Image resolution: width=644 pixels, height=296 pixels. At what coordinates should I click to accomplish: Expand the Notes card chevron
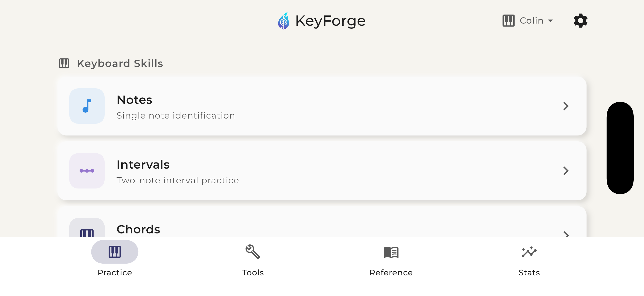click(566, 106)
